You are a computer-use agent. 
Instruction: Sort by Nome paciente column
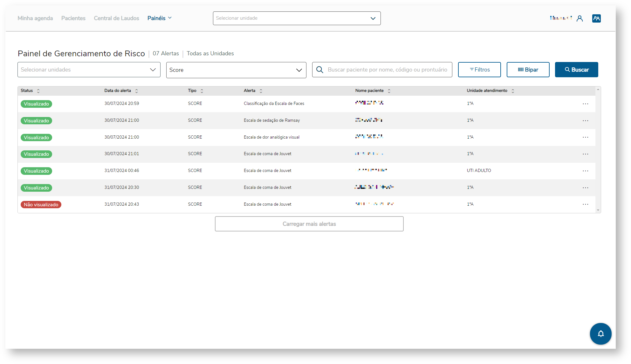[389, 91]
